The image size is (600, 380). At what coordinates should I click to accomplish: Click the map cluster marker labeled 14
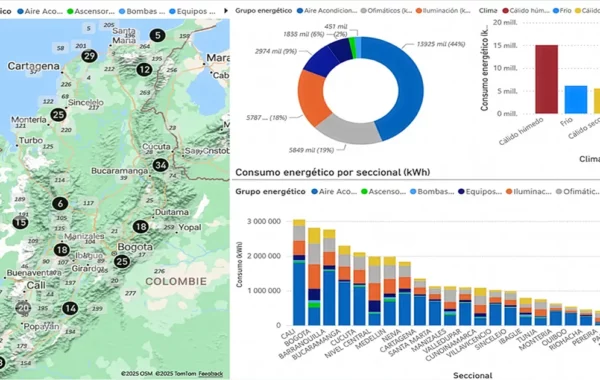pyautogui.click(x=70, y=308)
